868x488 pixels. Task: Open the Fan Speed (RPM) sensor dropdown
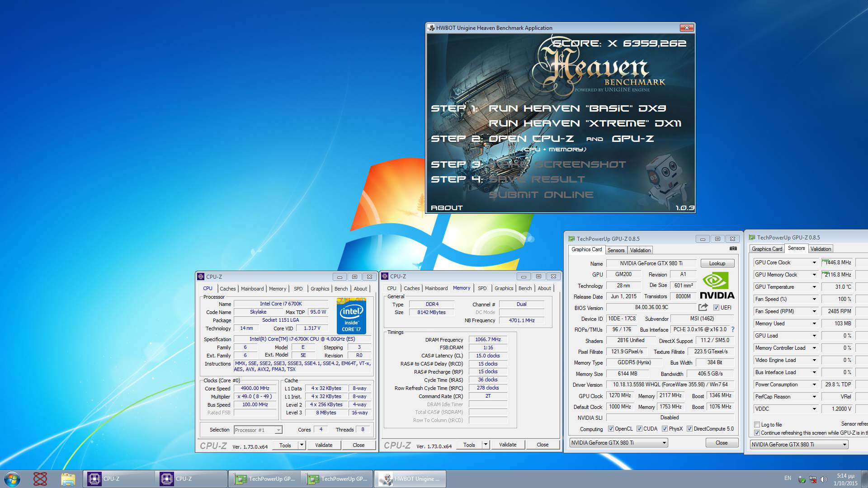click(x=814, y=311)
